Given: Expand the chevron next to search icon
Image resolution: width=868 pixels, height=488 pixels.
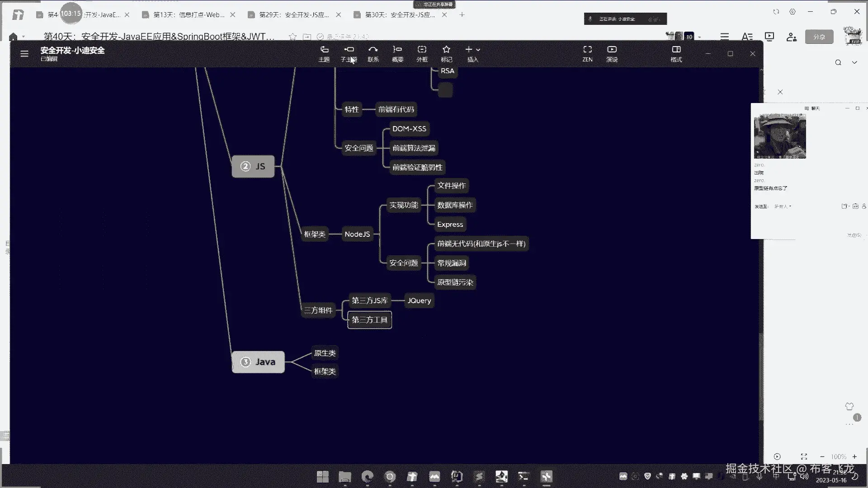Looking at the screenshot, I should click(854, 62).
